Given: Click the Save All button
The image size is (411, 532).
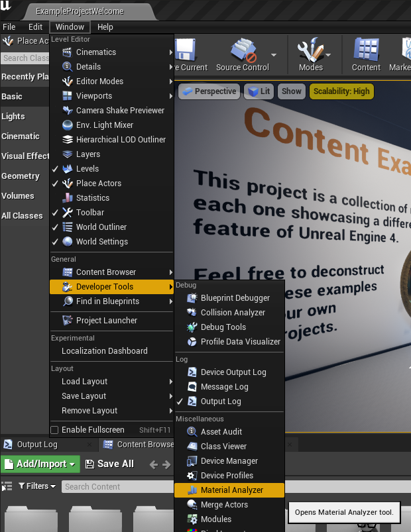Looking at the screenshot, I should pos(109,464).
